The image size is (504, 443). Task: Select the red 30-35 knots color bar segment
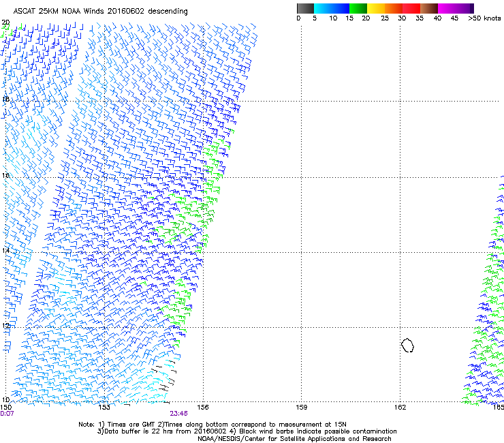(x=411, y=8)
